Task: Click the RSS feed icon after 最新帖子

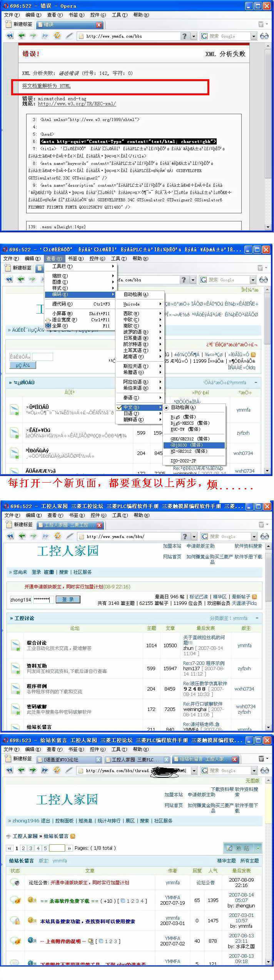Action: coord(254,597)
